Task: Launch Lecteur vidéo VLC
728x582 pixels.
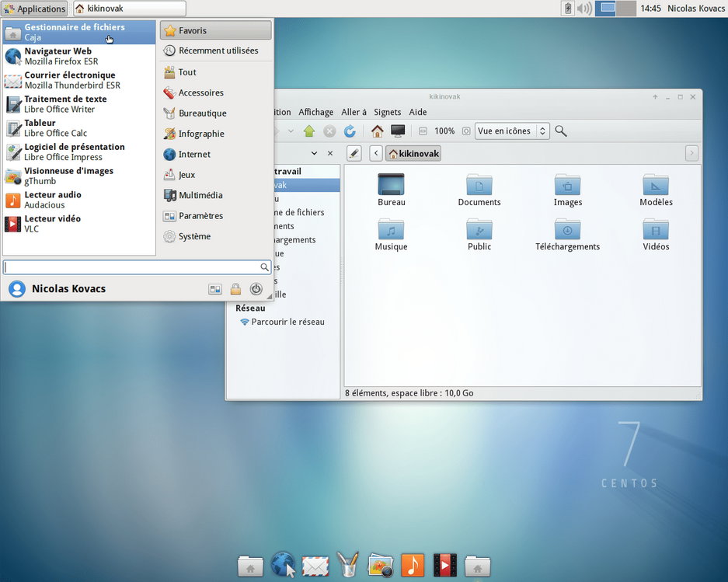Action: (79, 224)
